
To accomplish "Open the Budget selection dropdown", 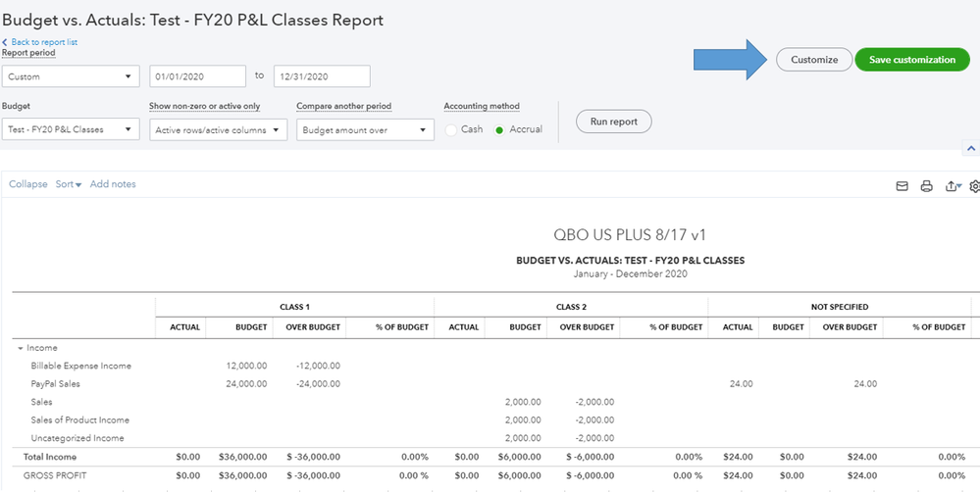I will [x=71, y=129].
